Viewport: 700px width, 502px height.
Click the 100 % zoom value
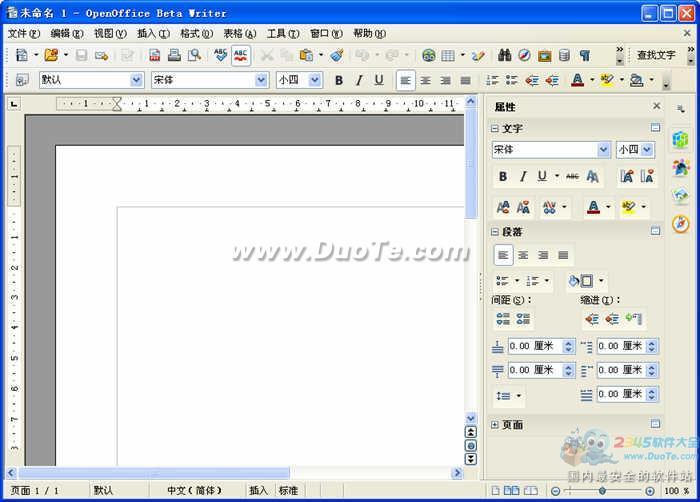tap(676, 491)
